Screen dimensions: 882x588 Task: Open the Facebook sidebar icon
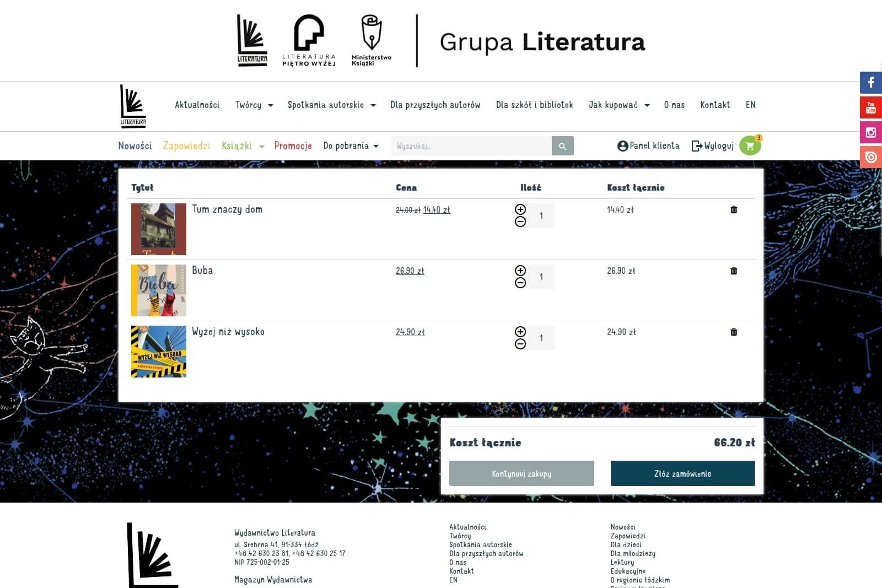871,83
